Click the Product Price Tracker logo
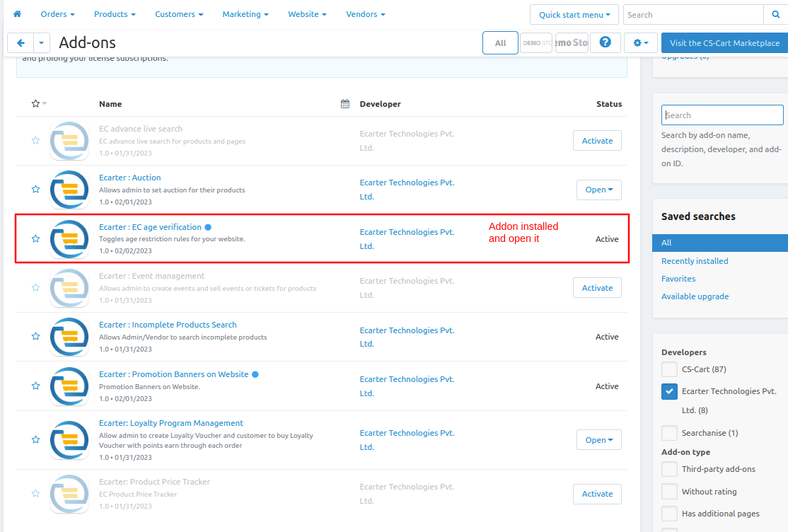The image size is (788, 532). coord(69,494)
